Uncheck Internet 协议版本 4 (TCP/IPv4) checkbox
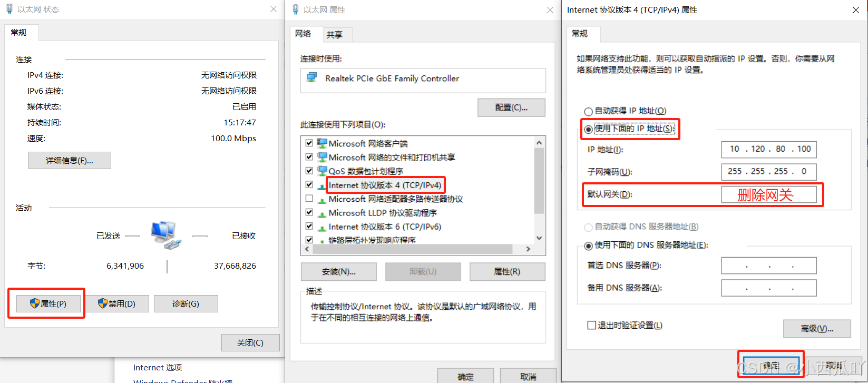The height and width of the screenshot is (383, 868). (309, 185)
